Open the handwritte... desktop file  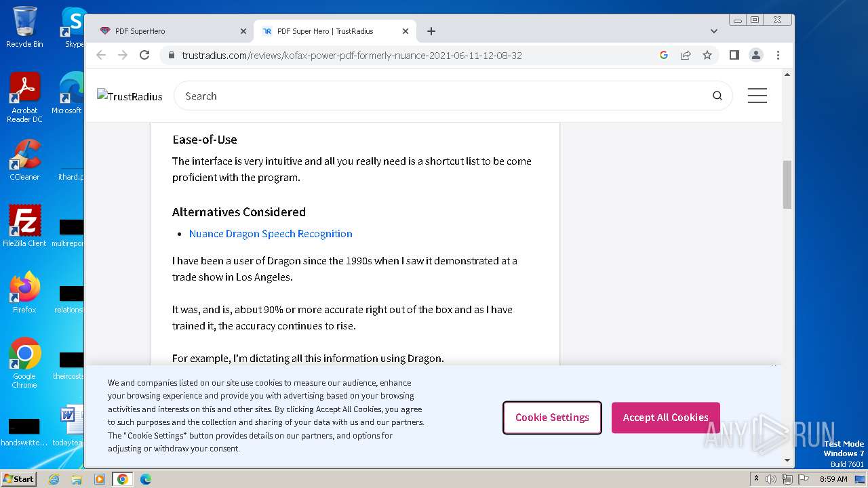(x=24, y=431)
